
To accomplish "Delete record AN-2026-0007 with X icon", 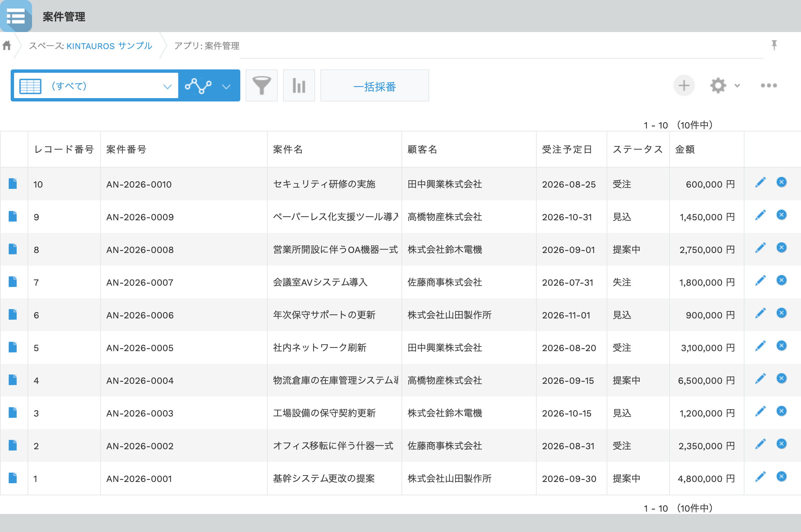I will click(x=782, y=280).
